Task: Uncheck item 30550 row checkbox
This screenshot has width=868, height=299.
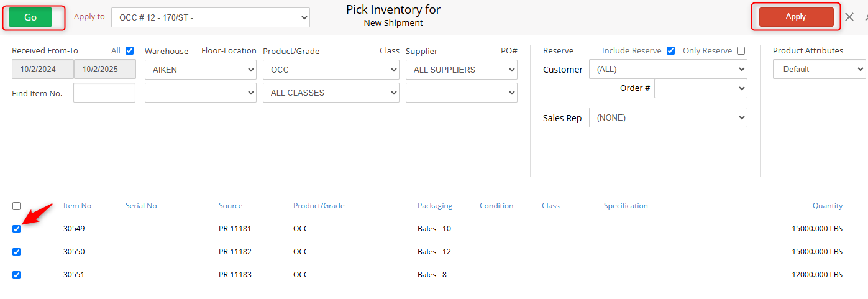Action: [x=17, y=252]
